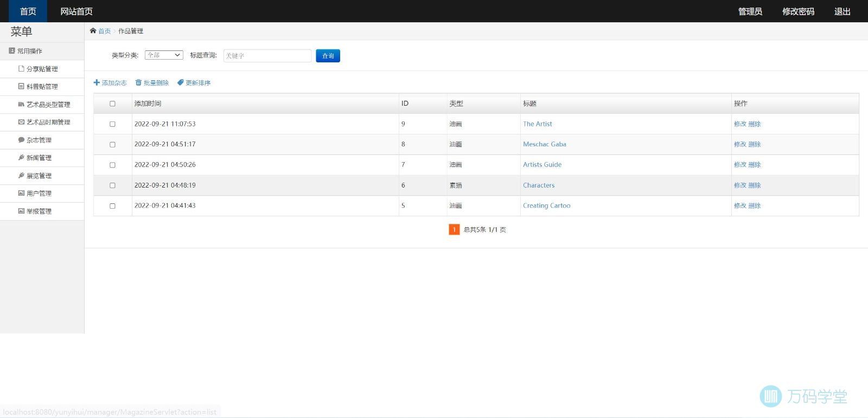Open Characters title link

(x=539, y=185)
